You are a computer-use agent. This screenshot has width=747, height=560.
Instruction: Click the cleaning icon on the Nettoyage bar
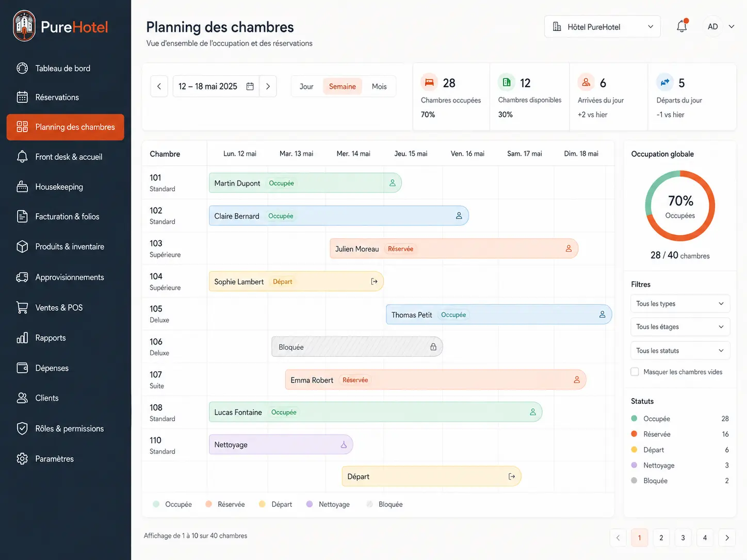pos(344,444)
